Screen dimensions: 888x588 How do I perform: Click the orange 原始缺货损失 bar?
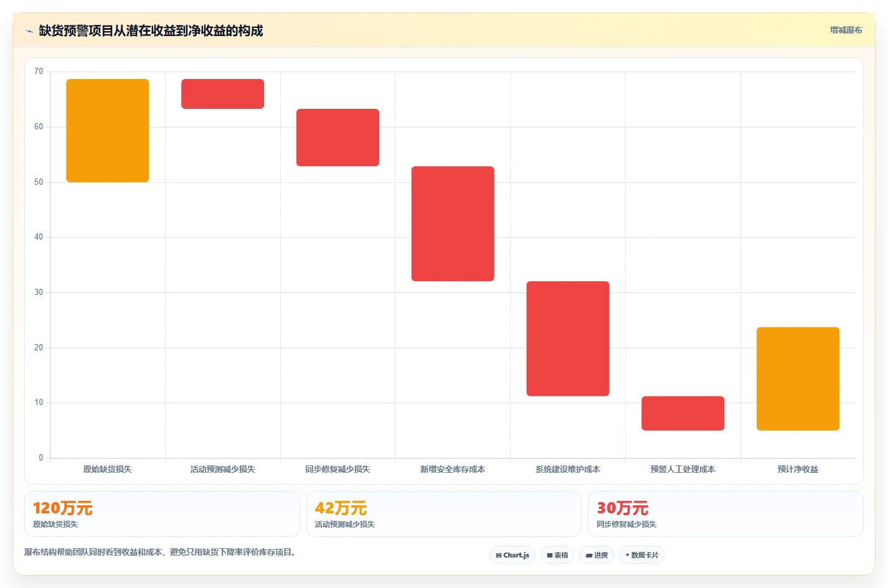pos(108,131)
